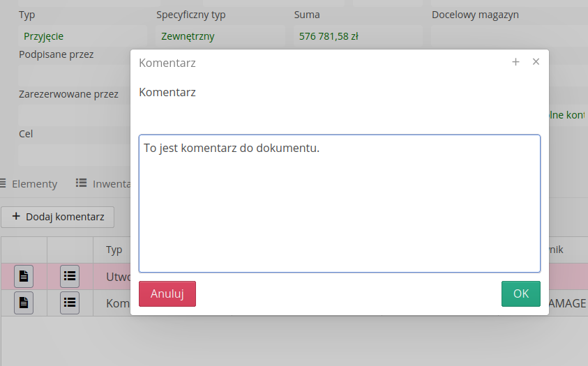Open document icon in the Utwo... row
The image size is (588, 366).
[x=24, y=276]
